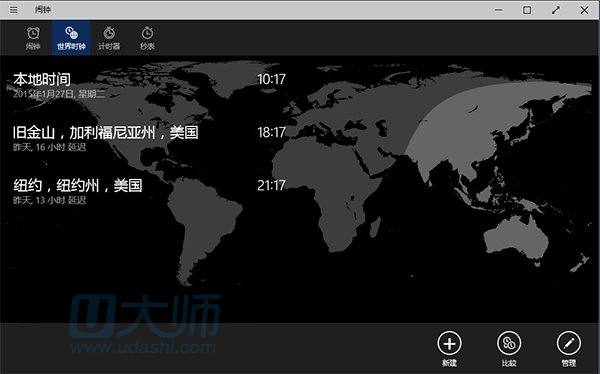This screenshot has height=374, width=600.
Task: Switch to the 闹钟 alarm tab
Action: [x=33, y=38]
